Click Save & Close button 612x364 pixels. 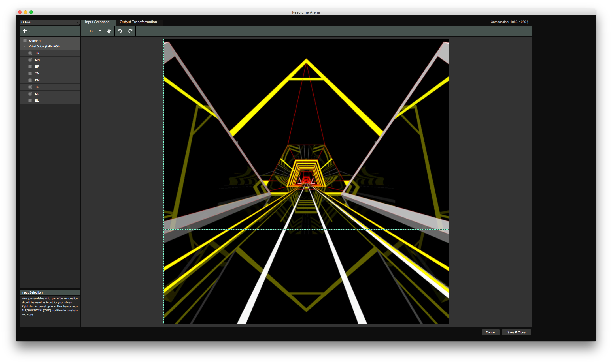pos(516,332)
